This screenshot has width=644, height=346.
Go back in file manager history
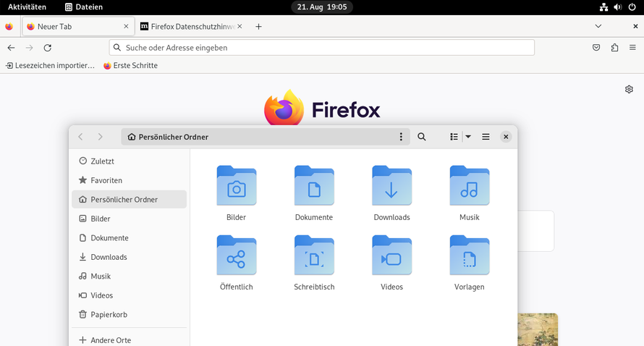80,137
